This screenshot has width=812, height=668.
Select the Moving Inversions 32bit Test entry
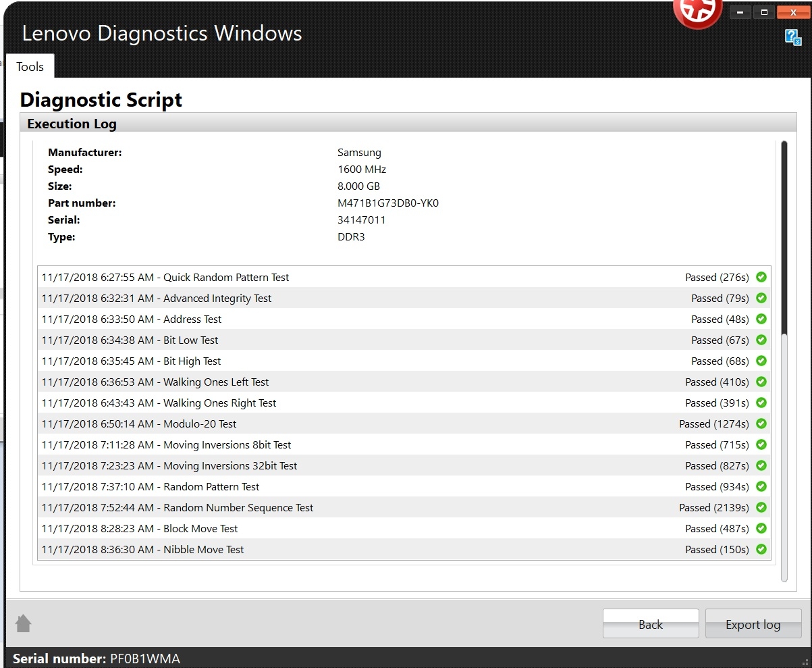404,465
